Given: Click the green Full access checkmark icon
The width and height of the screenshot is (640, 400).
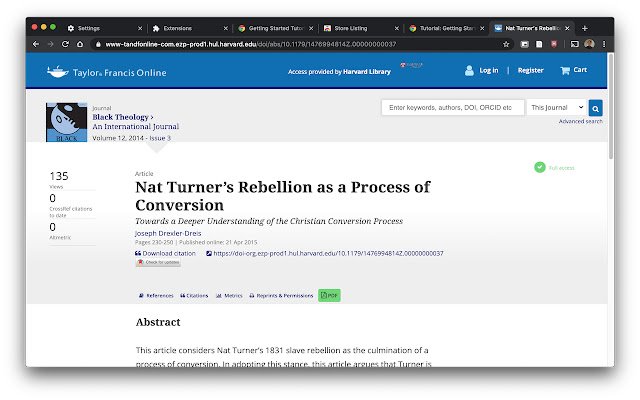Looking at the screenshot, I should [540, 167].
